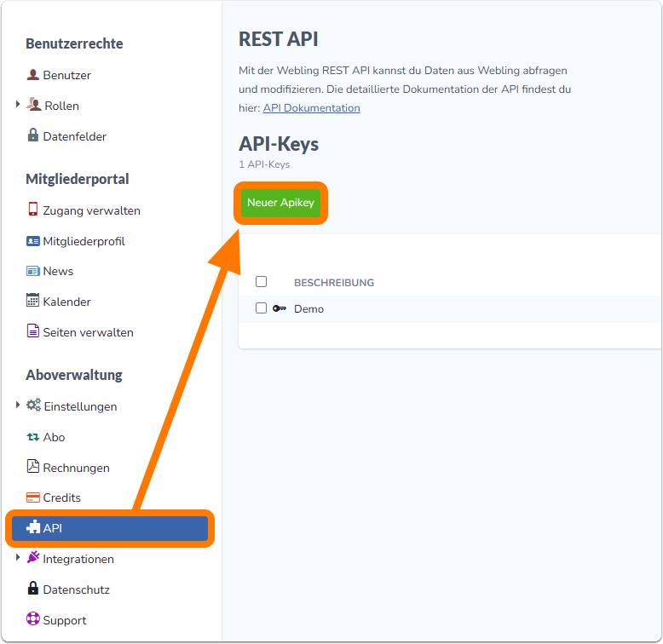Open the Support label
This screenshot has height=644, width=663.
65,620
